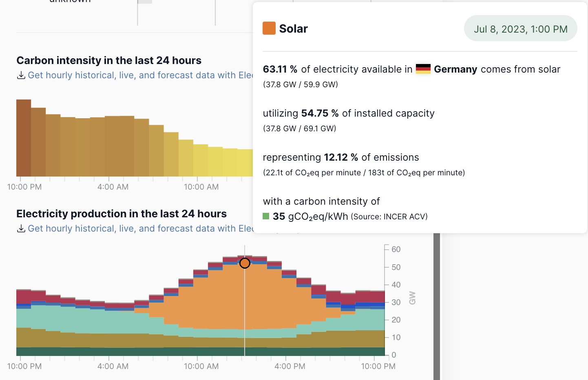Click the circular marker on the production chart
Screen dimensions: 588x380
(245, 263)
